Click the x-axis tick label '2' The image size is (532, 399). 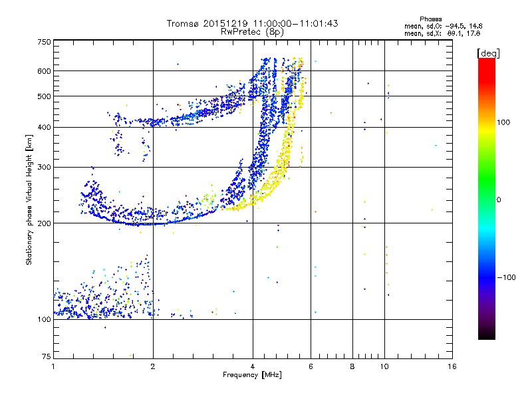pos(153,366)
